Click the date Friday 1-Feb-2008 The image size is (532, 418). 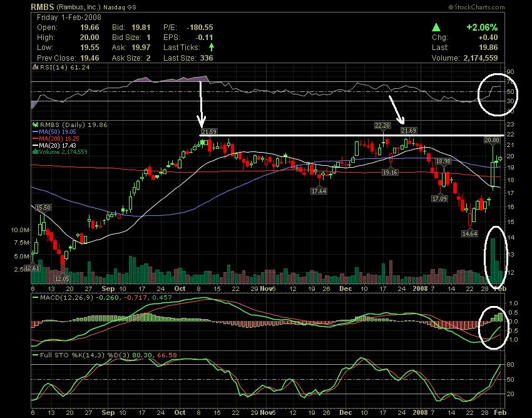[x=69, y=18]
